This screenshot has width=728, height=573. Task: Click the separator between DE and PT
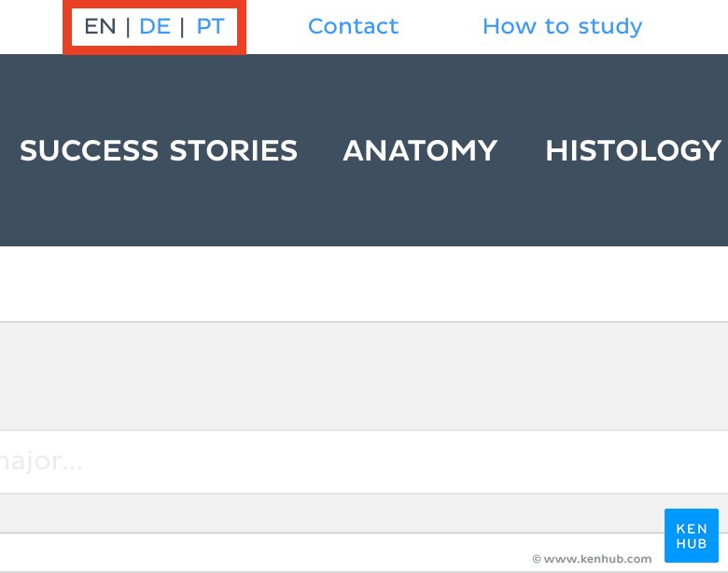[x=183, y=26]
